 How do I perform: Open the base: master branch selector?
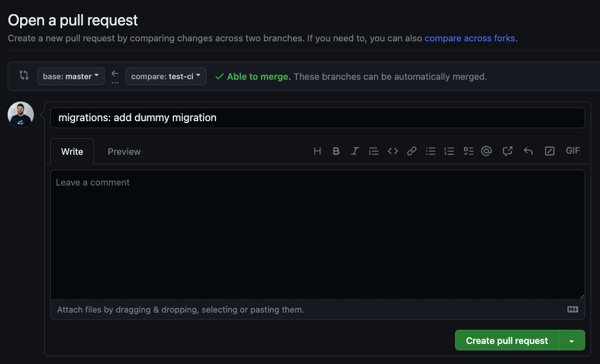[x=70, y=76]
